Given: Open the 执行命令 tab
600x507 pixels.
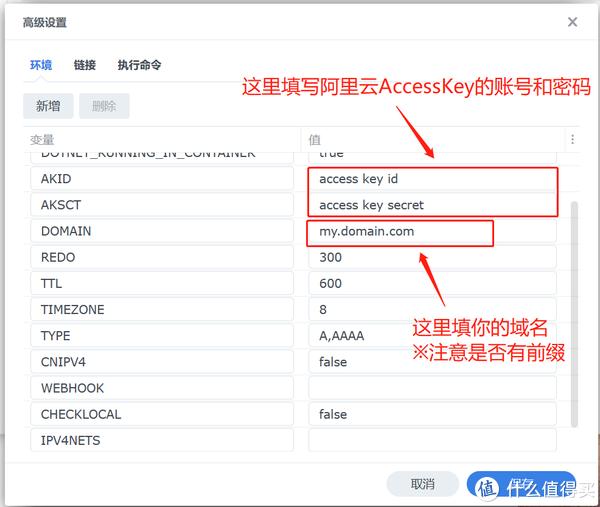Looking at the screenshot, I should coord(139,65).
